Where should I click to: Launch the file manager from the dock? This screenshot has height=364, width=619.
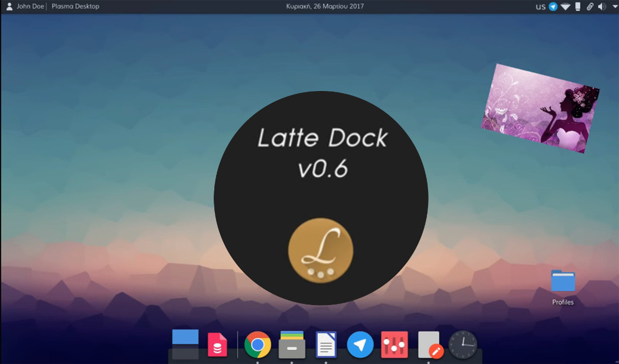(x=291, y=345)
